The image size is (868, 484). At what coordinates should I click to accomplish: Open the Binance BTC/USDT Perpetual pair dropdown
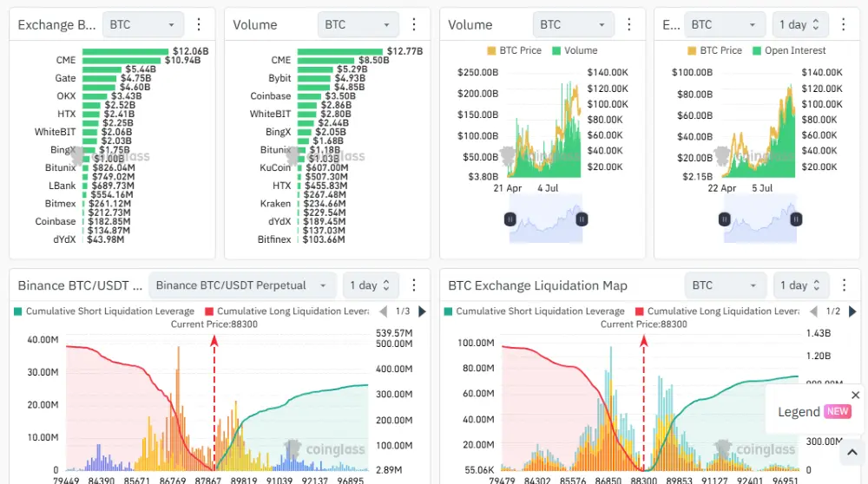click(x=242, y=285)
